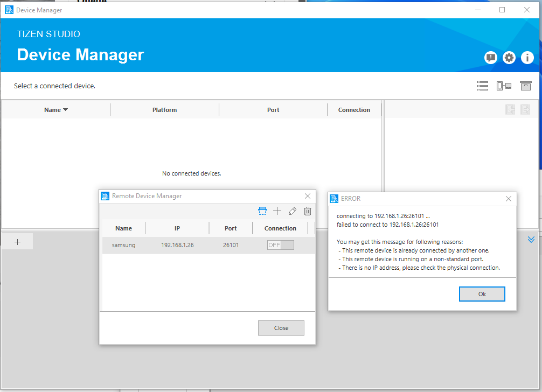This screenshot has width=542, height=392.
Task: Open the feedback speech-bubble icon
Action: click(490, 58)
